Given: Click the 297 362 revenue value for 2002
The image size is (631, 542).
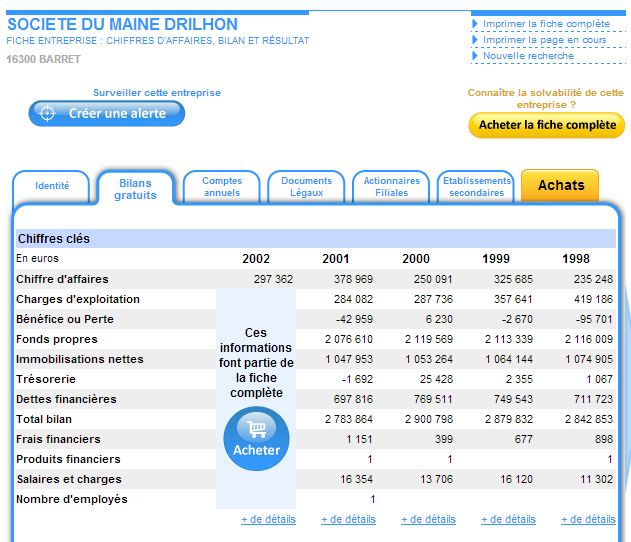Looking at the screenshot, I should (x=273, y=279).
